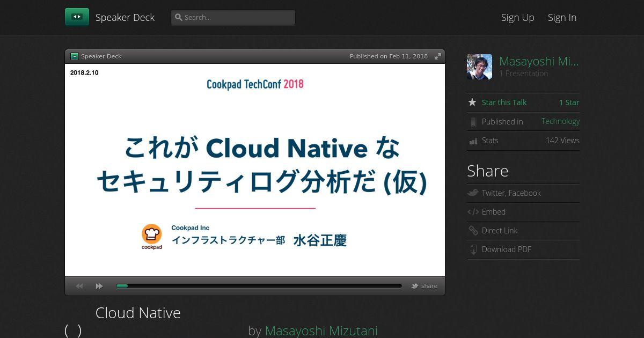Seek along the slide progress bar
Image resolution: width=644 pixels, height=338 pixels.
pos(259,286)
